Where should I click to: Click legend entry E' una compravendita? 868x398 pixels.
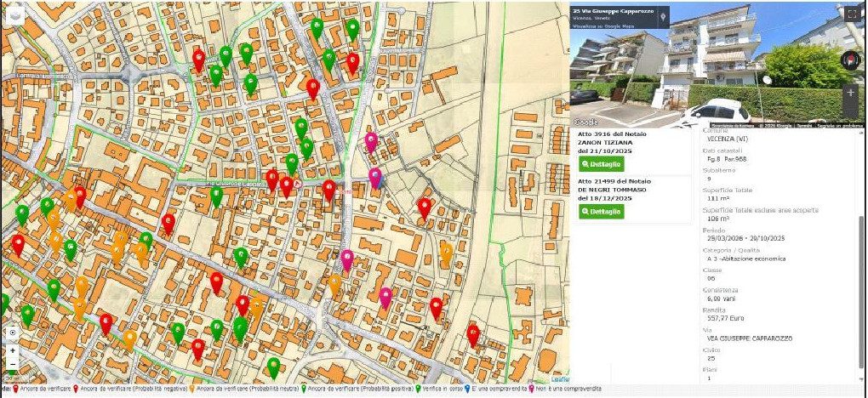click(x=498, y=389)
